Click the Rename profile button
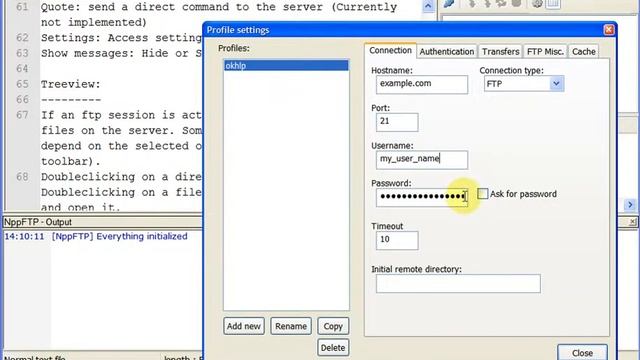 coord(291,326)
